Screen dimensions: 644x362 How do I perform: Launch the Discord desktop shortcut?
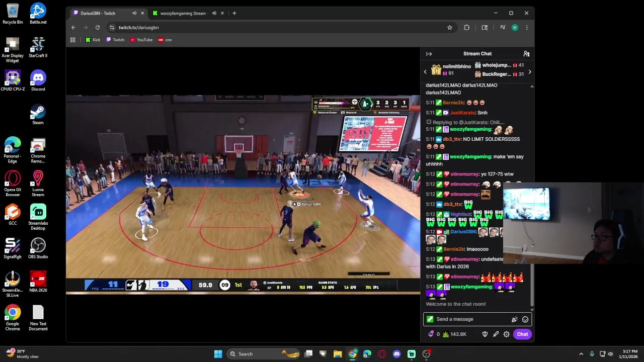coord(38,80)
